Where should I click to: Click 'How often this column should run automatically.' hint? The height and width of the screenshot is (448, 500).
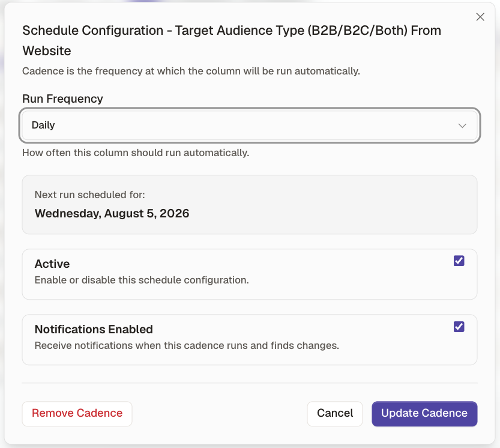point(136,153)
